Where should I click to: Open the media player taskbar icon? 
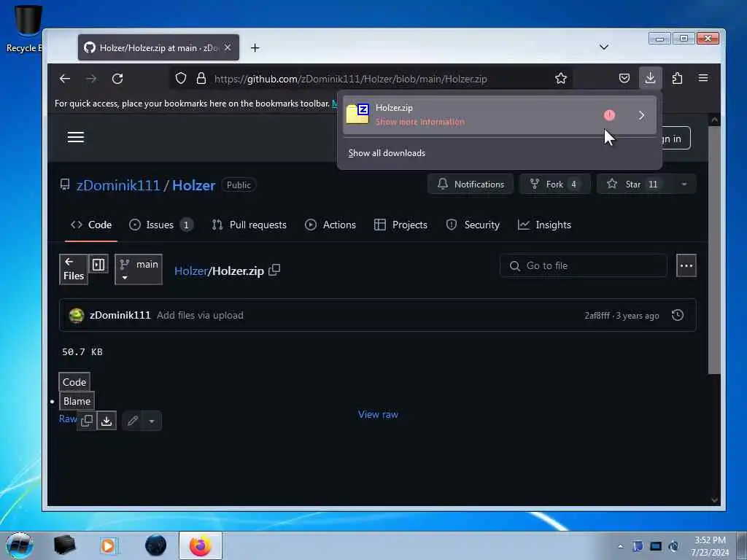click(x=108, y=545)
